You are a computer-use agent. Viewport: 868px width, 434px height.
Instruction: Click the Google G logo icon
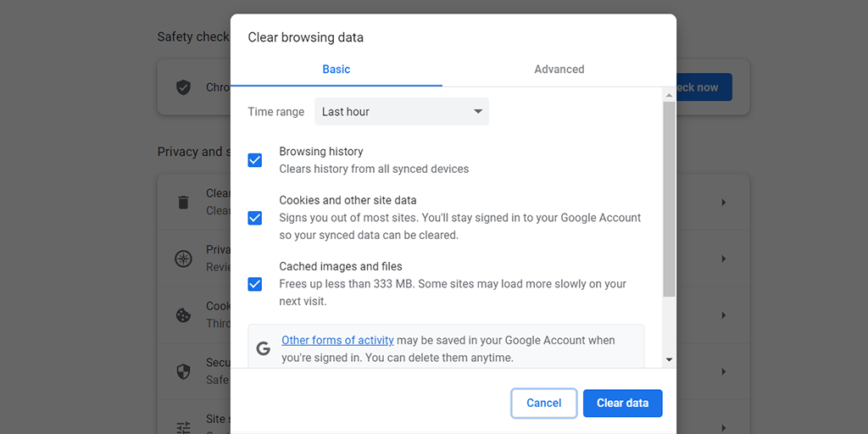click(264, 348)
